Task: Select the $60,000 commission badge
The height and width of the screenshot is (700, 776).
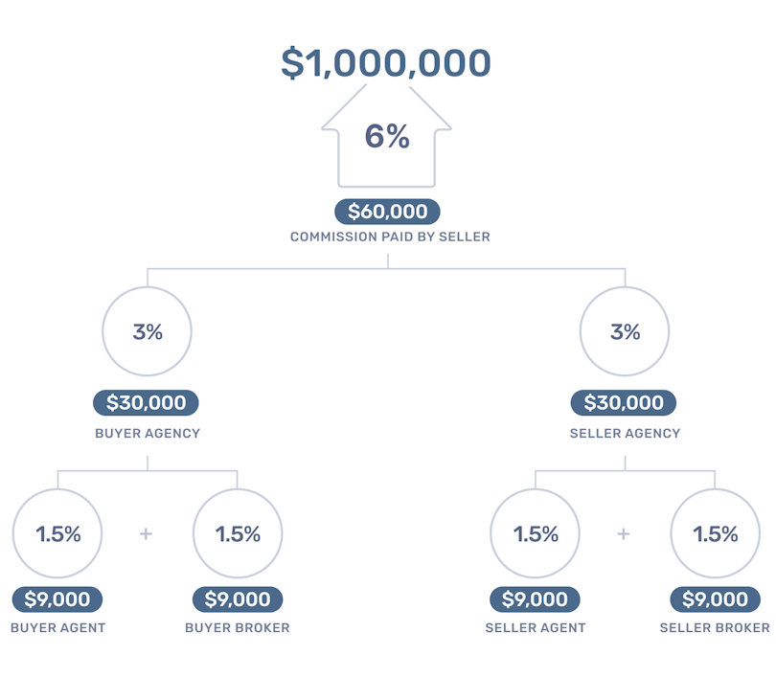Action: 387,212
